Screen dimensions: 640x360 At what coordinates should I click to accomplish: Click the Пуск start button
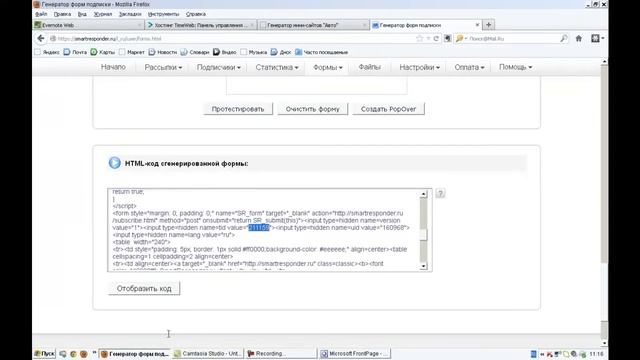[x=44, y=353]
